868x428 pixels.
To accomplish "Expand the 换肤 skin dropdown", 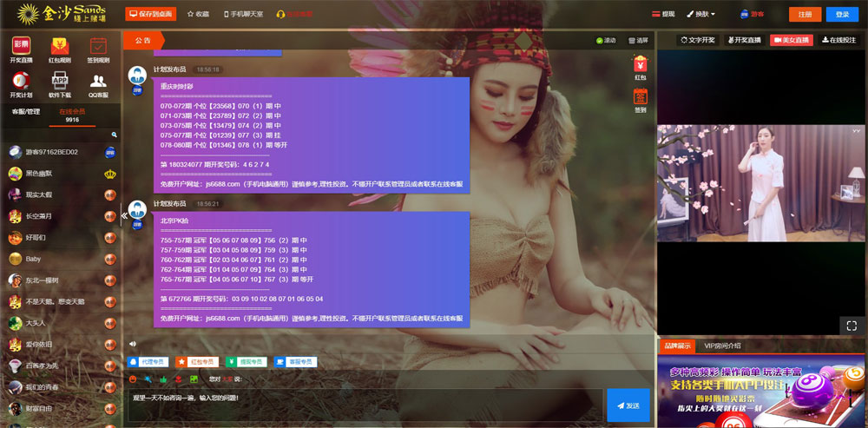I will [703, 15].
